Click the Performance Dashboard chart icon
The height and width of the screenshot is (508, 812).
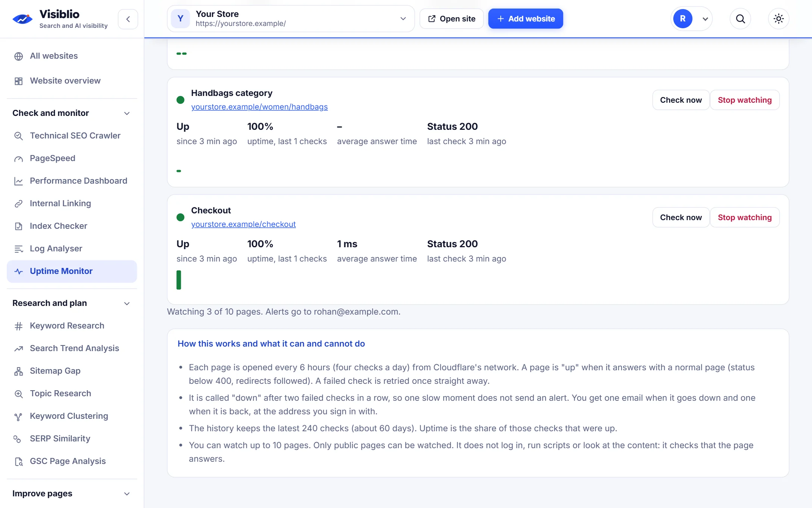click(18, 181)
